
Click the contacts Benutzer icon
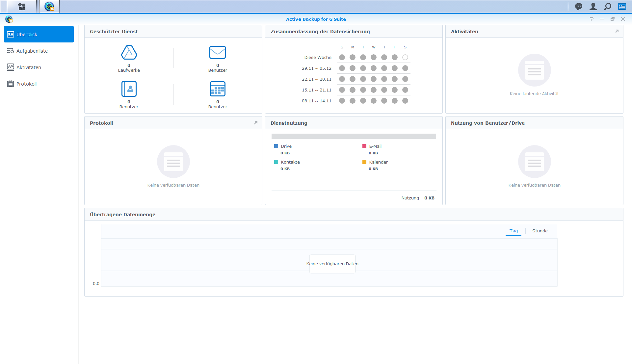click(129, 89)
